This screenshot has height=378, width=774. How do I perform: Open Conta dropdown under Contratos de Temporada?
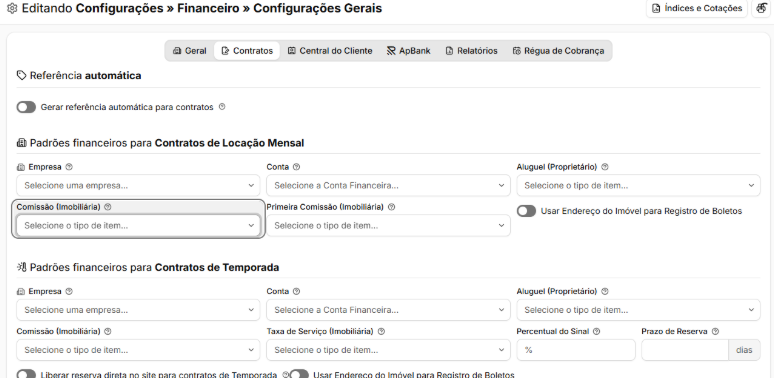[x=388, y=310]
